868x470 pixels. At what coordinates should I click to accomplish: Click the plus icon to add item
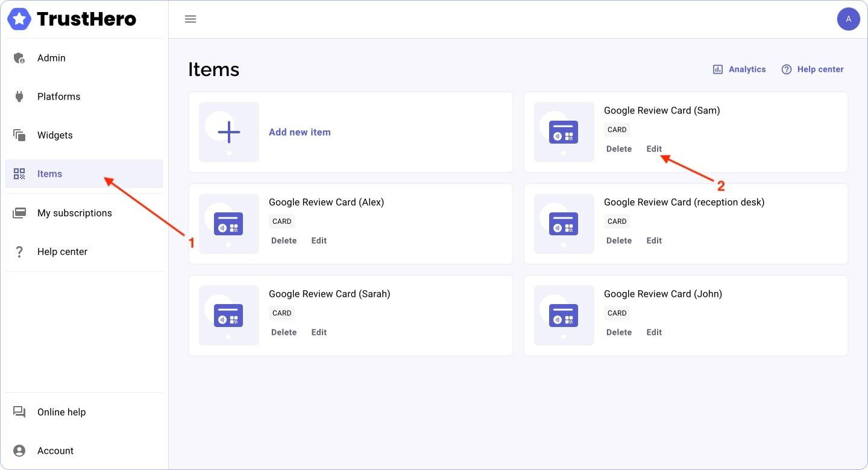(x=229, y=132)
